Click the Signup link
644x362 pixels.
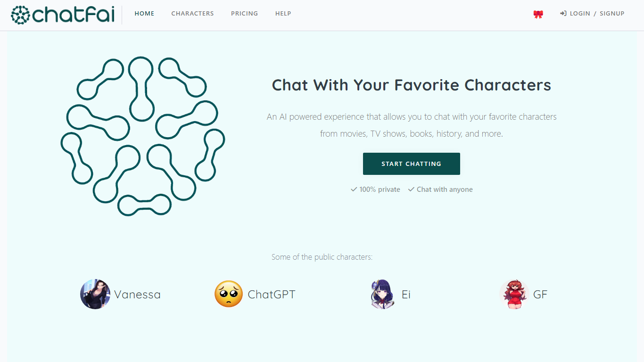pos(612,14)
